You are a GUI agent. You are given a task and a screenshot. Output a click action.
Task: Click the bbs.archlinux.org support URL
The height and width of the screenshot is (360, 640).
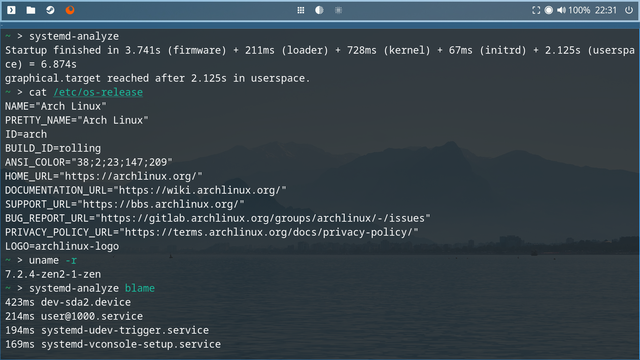[x=161, y=204]
